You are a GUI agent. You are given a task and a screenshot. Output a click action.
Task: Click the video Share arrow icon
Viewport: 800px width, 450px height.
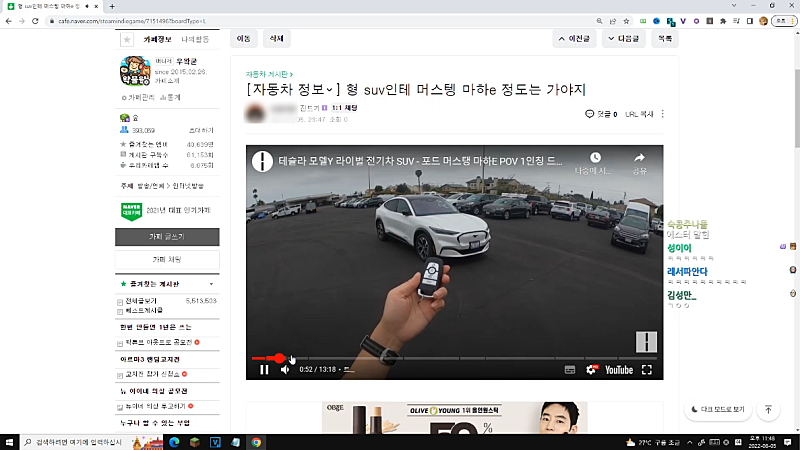coord(639,158)
